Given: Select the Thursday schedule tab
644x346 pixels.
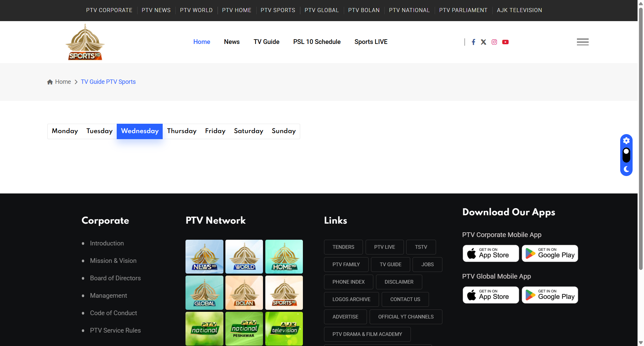Looking at the screenshot, I should point(182,131).
